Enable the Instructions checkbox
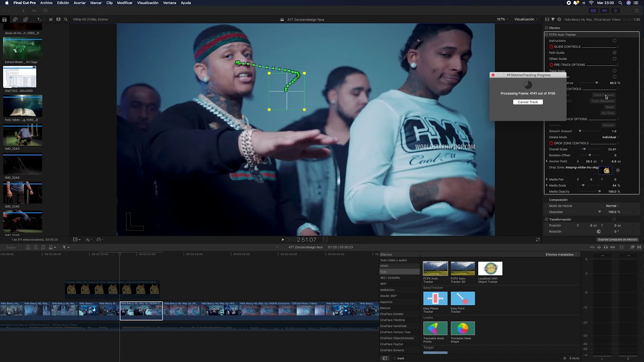This screenshot has height=362, width=644. pyautogui.click(x=614, y=41)
